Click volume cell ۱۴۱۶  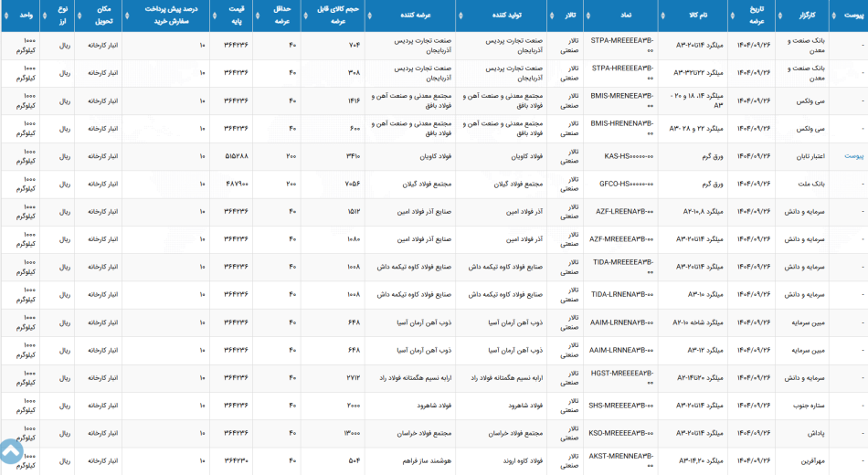[x=333, y=100]
